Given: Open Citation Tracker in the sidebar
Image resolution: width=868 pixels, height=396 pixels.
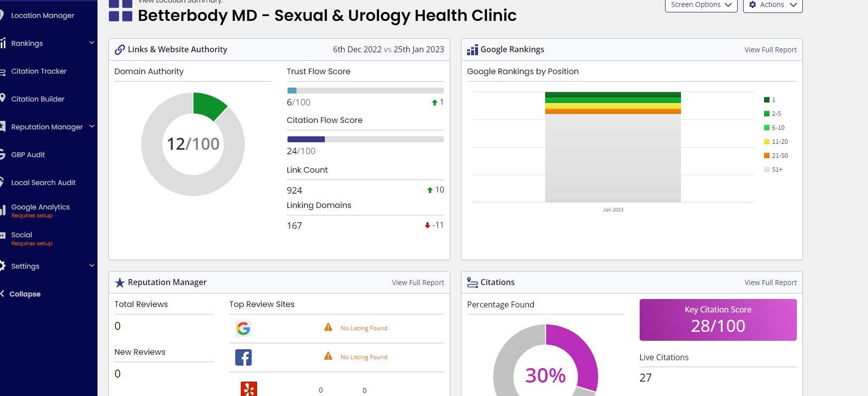Looking at the screenshot, I should tap(39, 71).
